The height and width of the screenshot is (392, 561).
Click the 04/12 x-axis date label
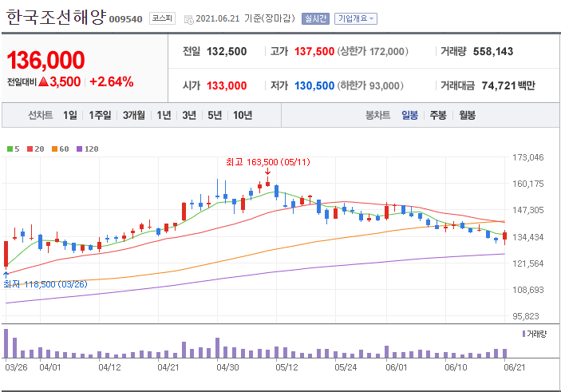click(109, 367)
